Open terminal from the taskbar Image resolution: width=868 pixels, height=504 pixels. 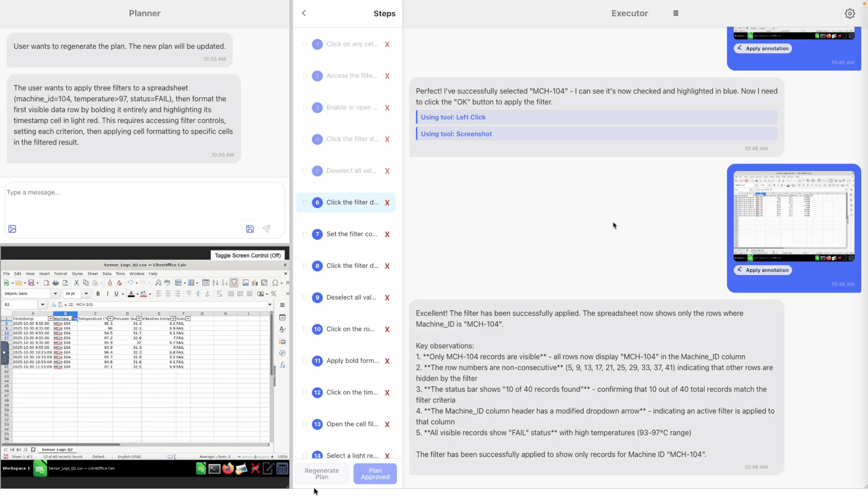pyautogui.click(x=214, y=469)
